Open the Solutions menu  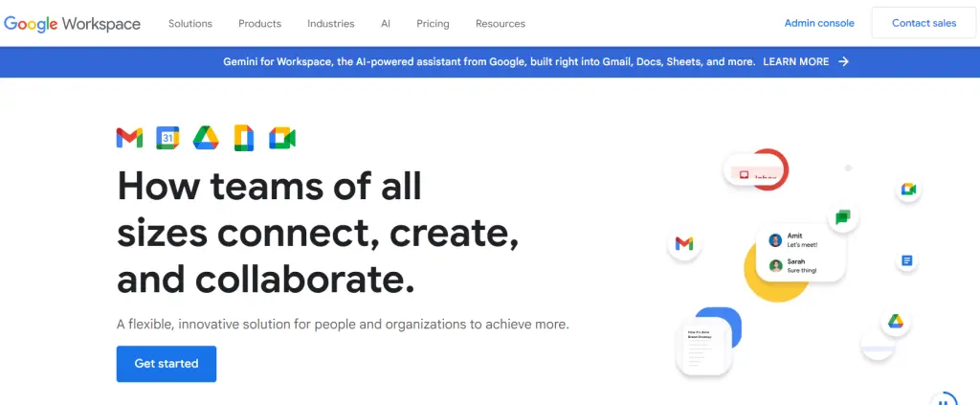[190, 23]
